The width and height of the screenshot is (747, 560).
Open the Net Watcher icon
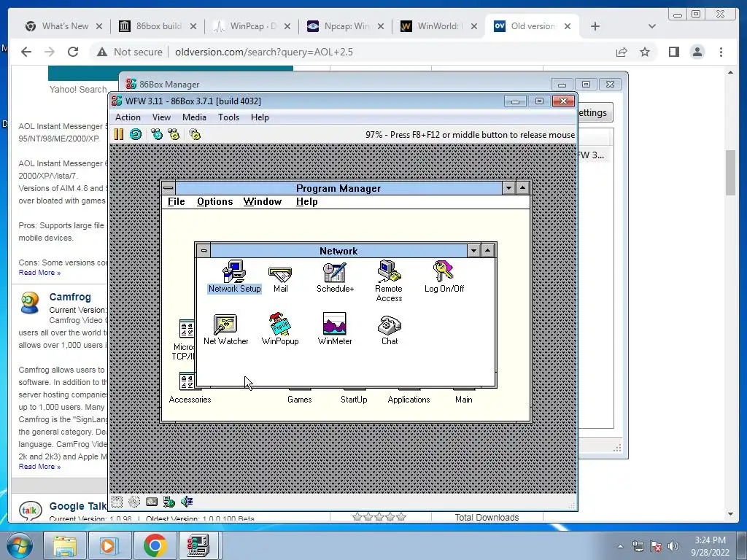click(225, 330)
